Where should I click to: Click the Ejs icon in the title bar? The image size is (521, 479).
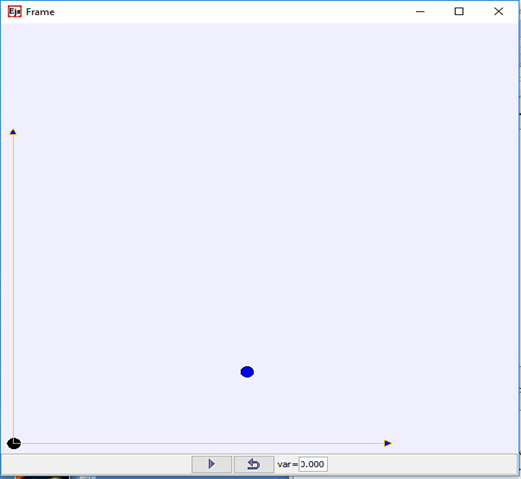click(15, 12)
